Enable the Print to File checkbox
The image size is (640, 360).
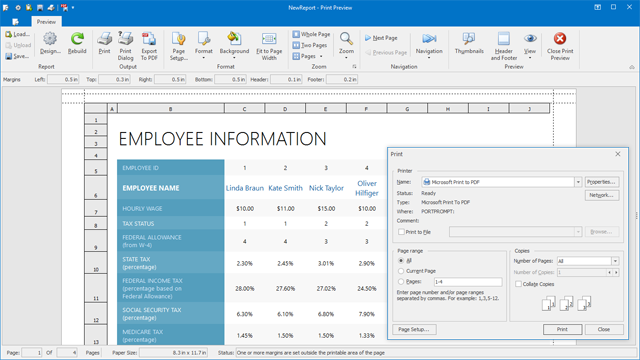coord(401,232)
